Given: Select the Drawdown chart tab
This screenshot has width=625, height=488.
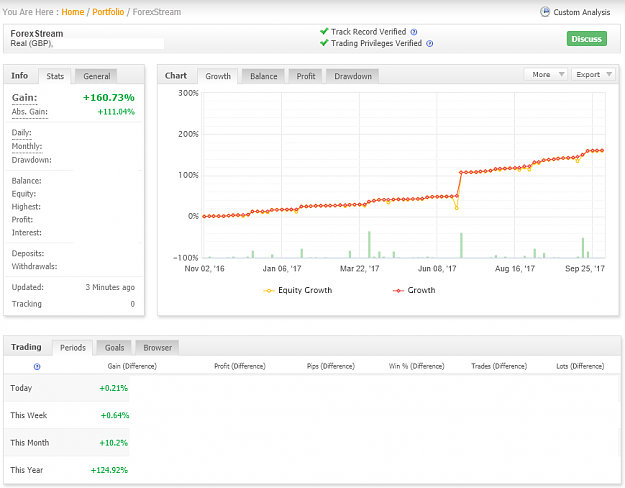Looking at the screenshot, I should 353,76.
